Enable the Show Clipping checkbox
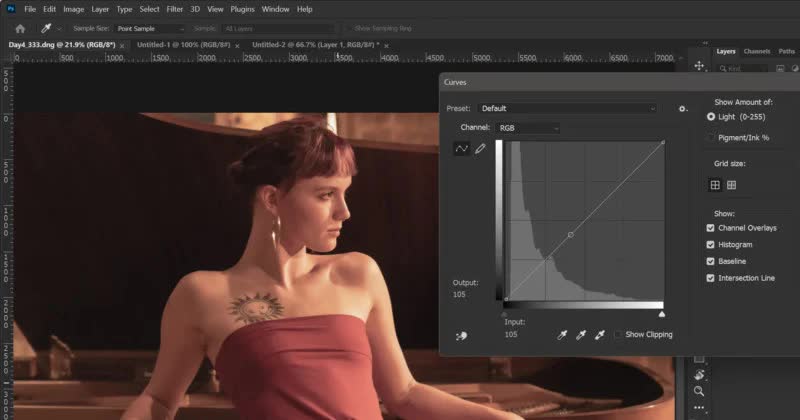 click(618, 335)
